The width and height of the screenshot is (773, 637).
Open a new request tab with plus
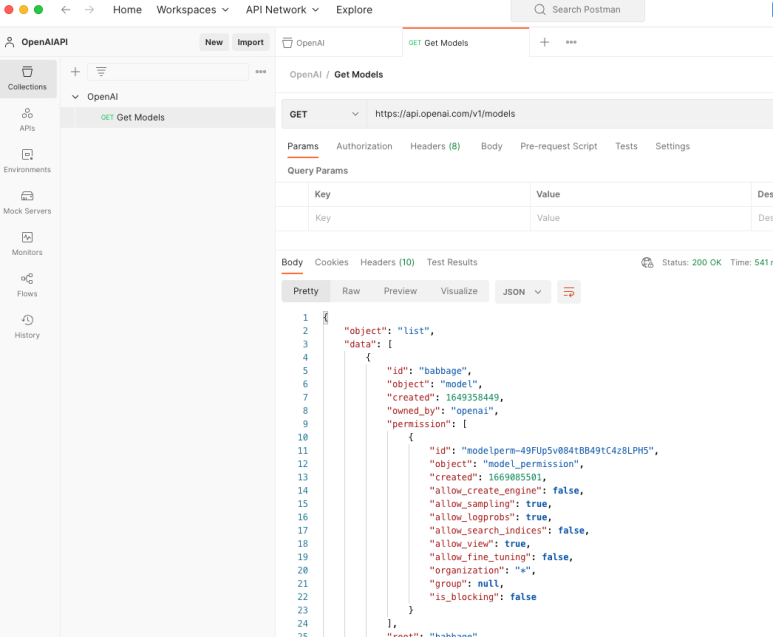pyautogui.click(x=544, y=42)
